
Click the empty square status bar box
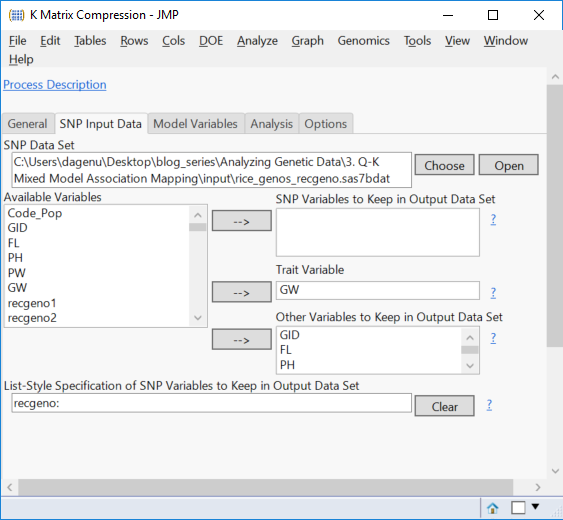pos(518,508)
